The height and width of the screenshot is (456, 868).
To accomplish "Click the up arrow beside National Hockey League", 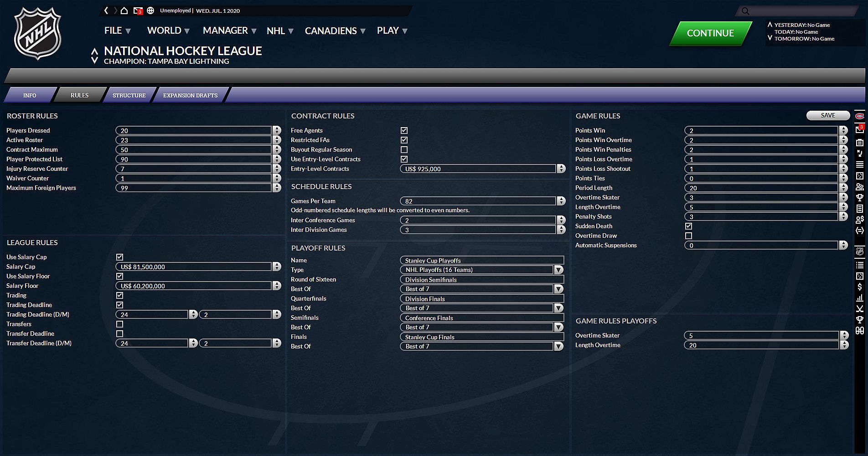I will pos(94,51).
